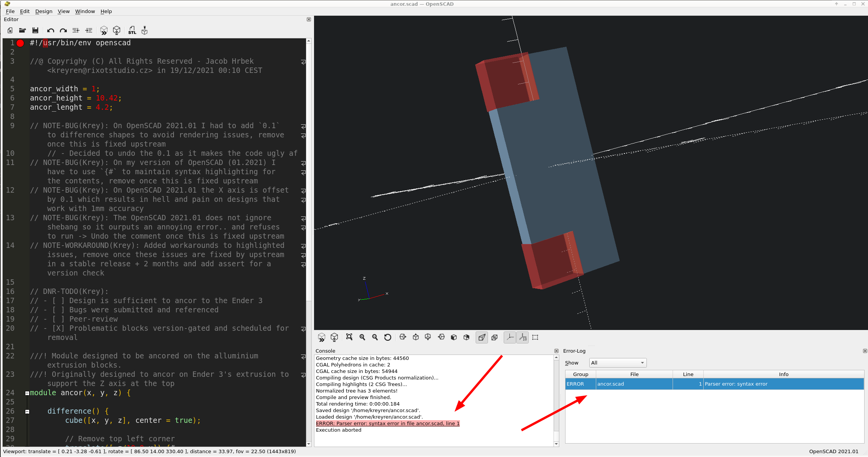Open the View menu

coord(63,11)
